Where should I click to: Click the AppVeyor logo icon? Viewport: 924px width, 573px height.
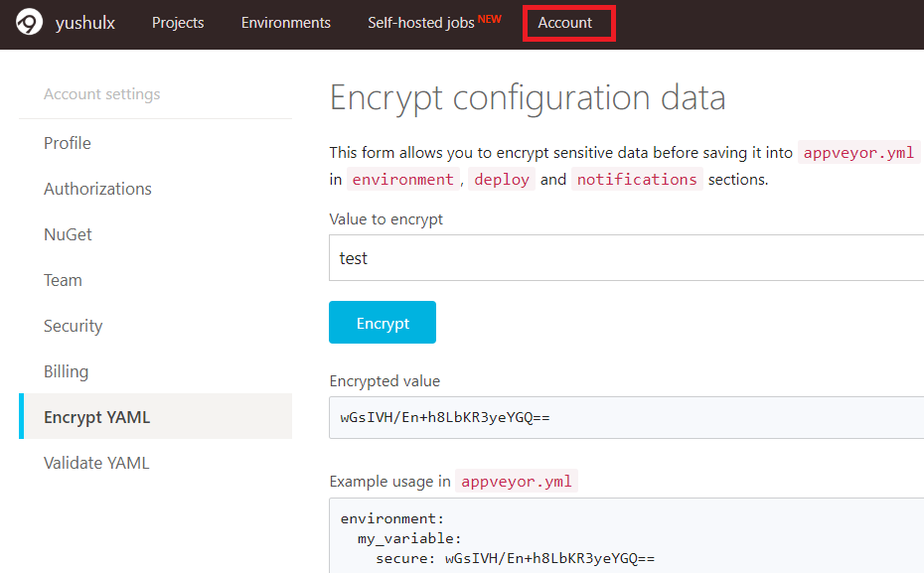30,23
